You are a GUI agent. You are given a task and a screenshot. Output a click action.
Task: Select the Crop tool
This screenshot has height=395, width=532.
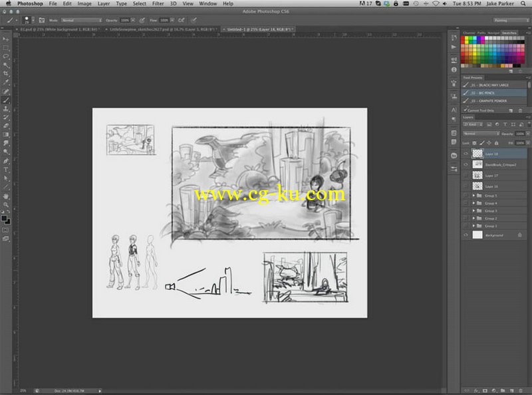pos(6,74)
